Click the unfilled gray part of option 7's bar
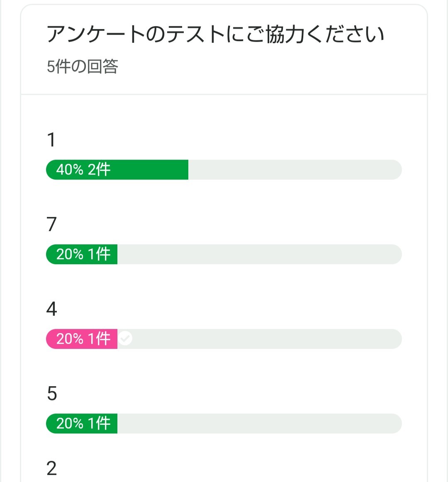Viewport: 448px width, 482px height. (x=259, y=254)
